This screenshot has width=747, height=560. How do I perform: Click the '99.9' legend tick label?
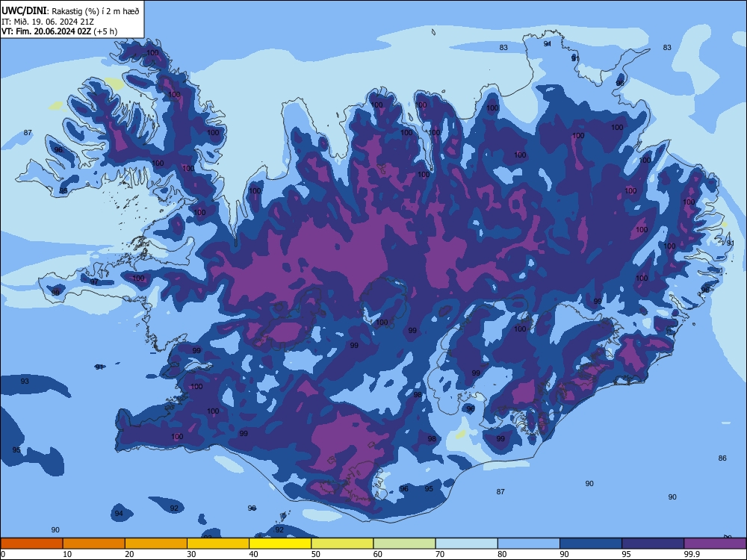(x=692, y=554)
